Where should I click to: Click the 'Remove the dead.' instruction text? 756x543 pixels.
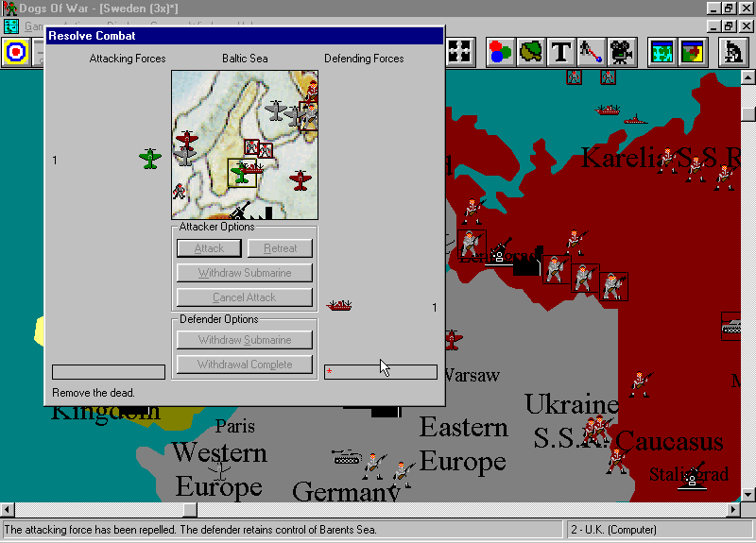click(94, 393)
